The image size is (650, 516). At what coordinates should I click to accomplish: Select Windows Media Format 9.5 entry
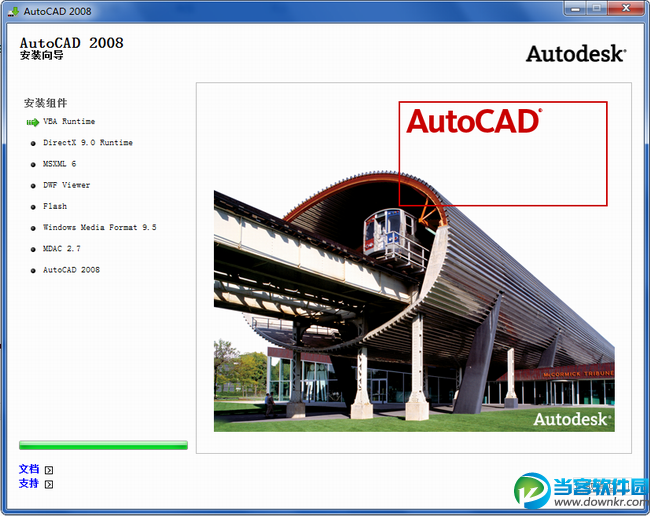[100, 227]
